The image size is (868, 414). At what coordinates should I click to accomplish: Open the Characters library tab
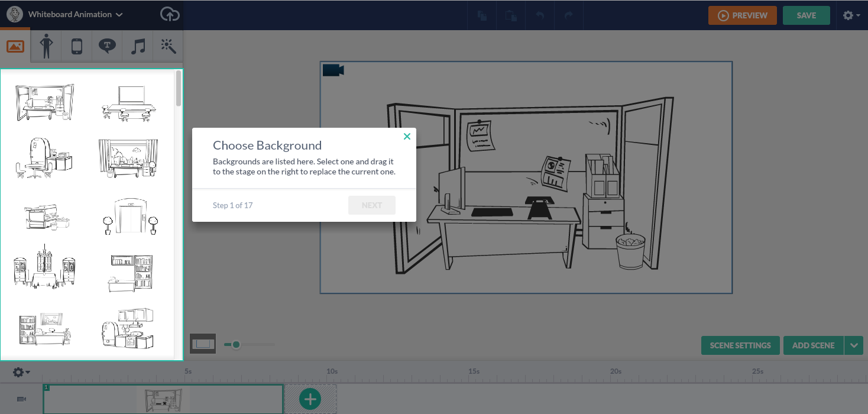tap(46, 46)
